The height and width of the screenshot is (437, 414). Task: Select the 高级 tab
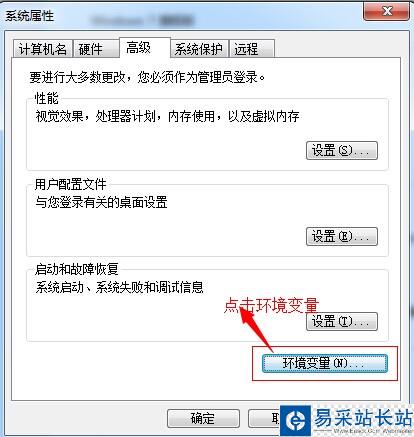[x=145, y=48]
